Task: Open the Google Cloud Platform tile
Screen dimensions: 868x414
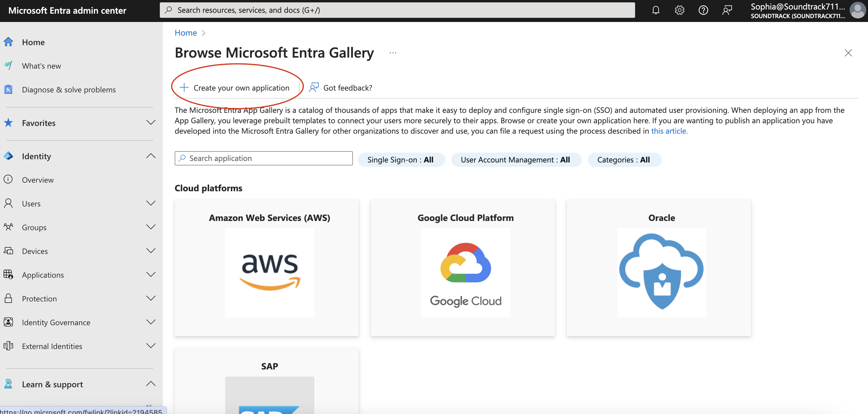Action: (x=462, y=268)
